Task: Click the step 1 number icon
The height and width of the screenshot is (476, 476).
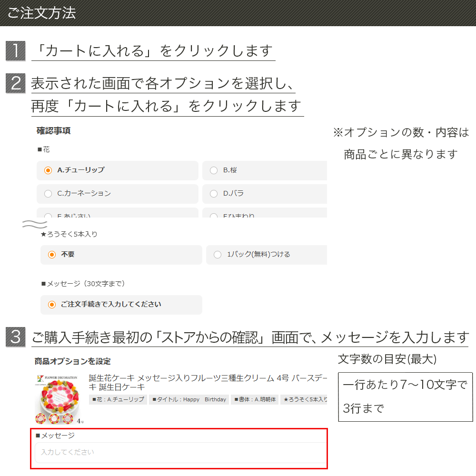Action: point(15,51)
